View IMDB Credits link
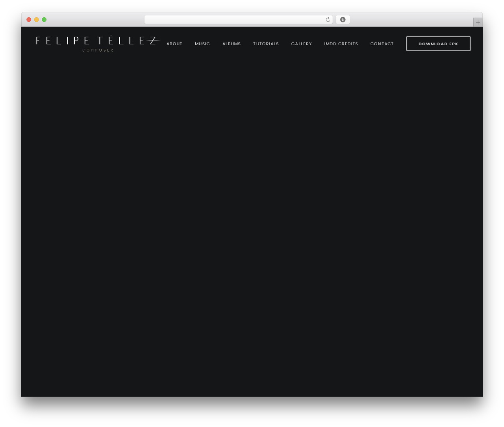 (341, 44)
